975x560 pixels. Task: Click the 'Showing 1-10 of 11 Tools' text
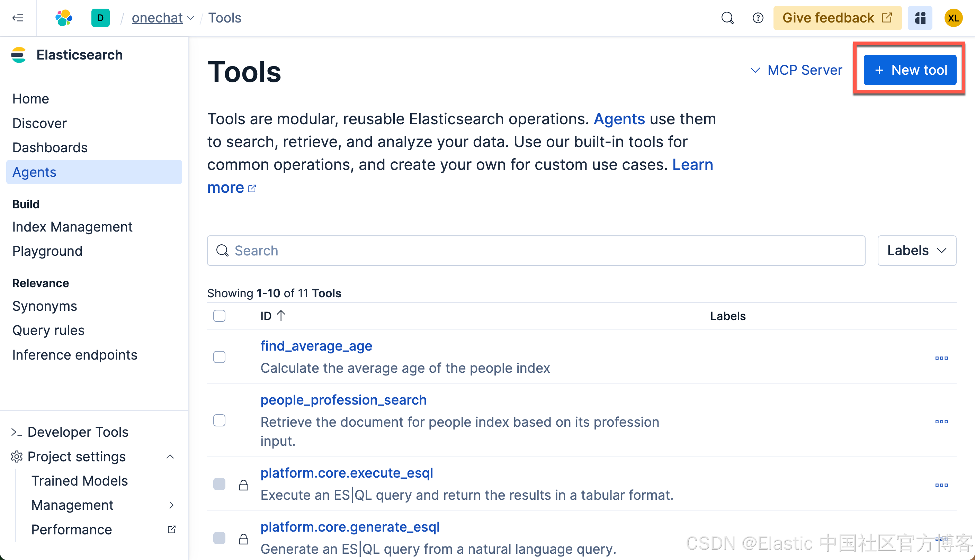274,293
